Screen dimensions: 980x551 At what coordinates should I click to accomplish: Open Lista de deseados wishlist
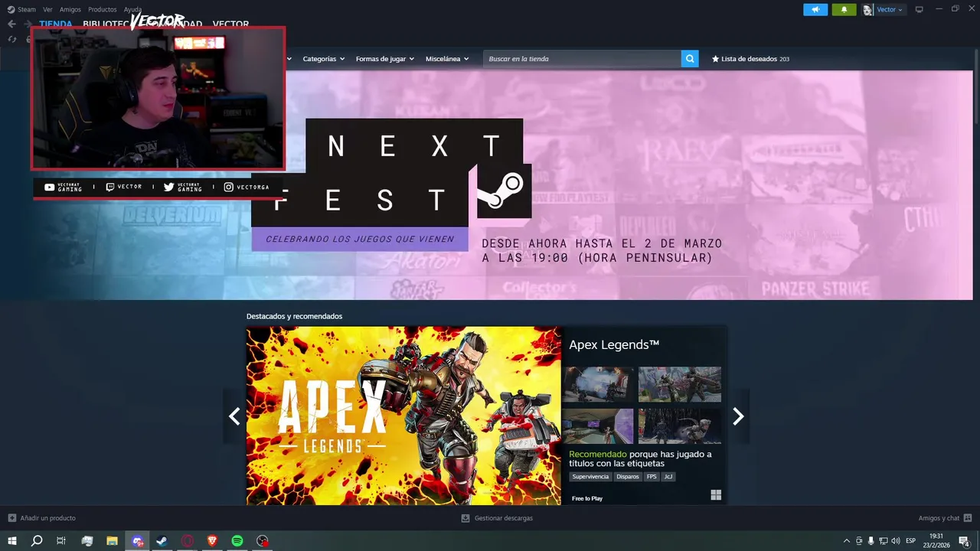[x=750, y=59]
